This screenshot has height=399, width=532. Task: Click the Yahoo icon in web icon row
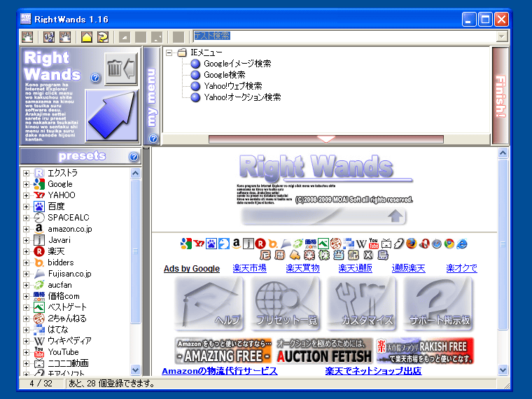coord(199,244)
